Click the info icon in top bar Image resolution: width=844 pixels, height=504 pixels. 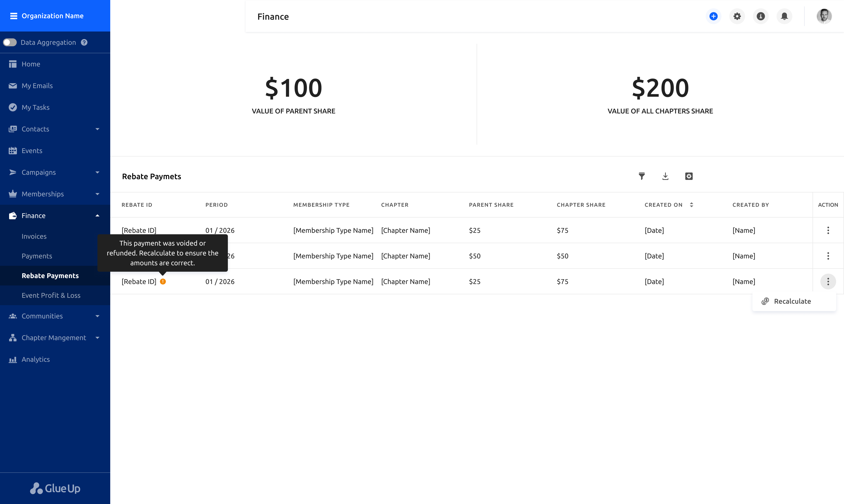point(761,16)
